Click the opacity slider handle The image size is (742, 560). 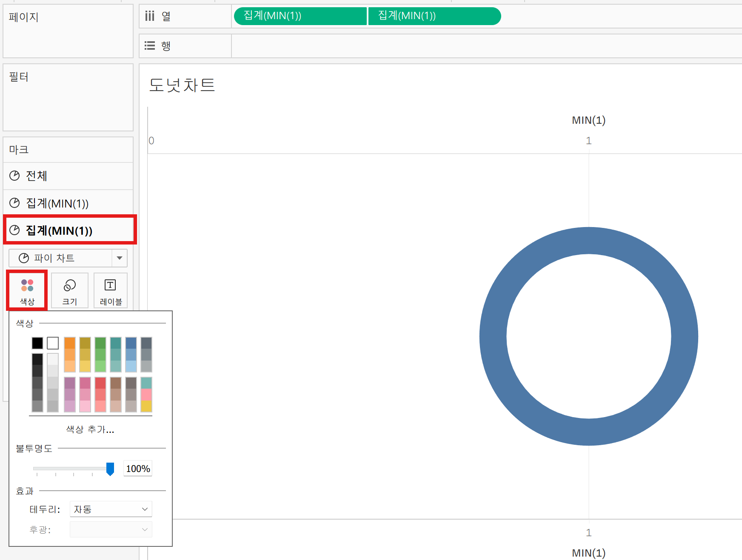coord(110,469)
